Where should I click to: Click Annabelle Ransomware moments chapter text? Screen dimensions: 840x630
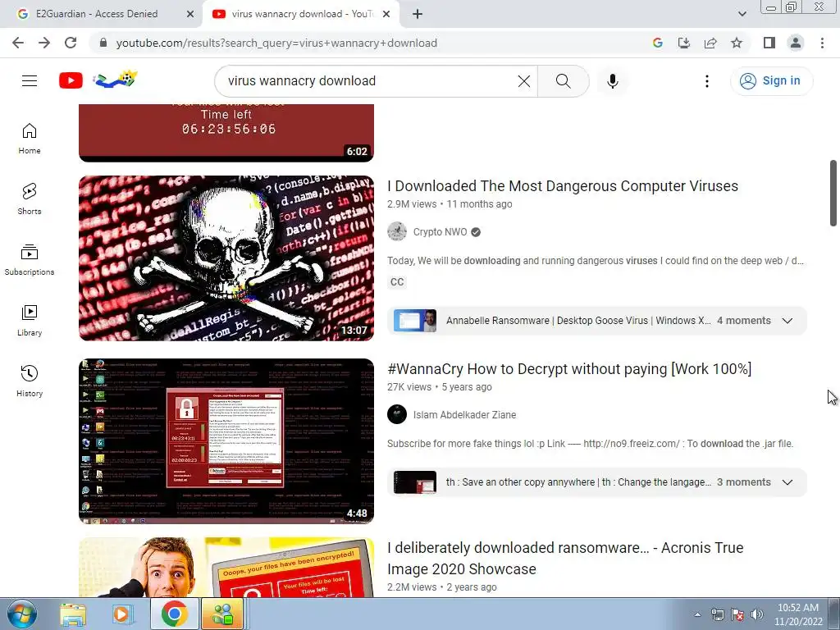click(578, 321)
